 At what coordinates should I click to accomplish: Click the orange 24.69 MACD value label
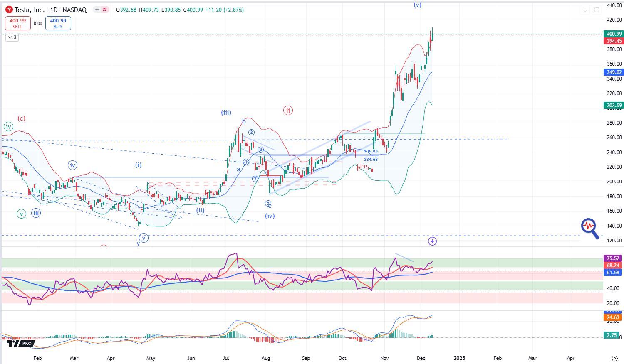tap(613, 317)
